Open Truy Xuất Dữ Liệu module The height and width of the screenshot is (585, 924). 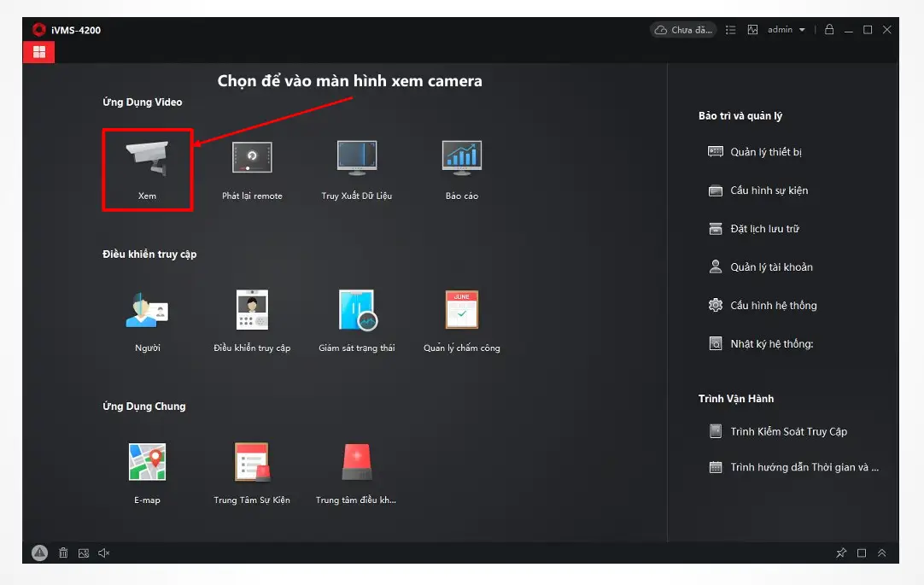(x=356, y=160)
